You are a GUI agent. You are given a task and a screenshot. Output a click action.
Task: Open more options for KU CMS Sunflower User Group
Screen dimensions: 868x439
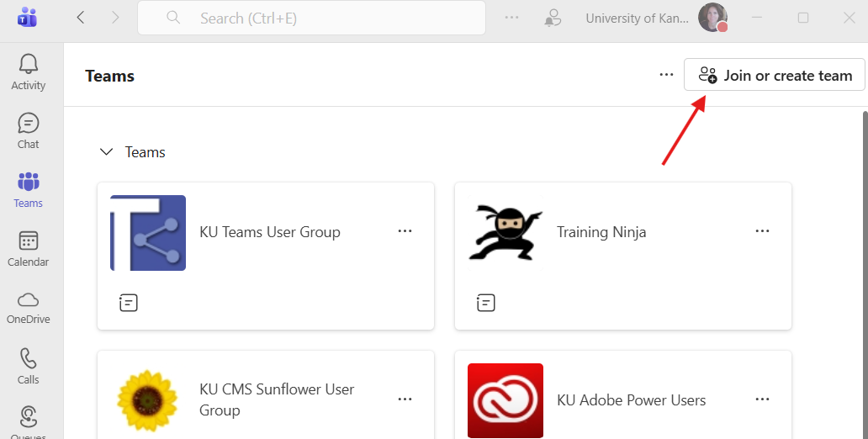point(405,399)
